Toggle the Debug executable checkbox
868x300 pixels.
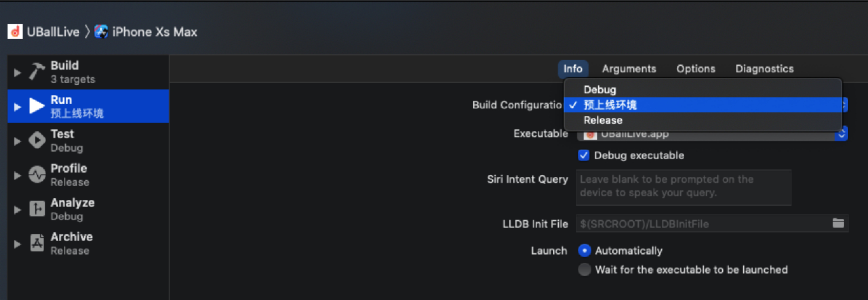click(584, 155)
